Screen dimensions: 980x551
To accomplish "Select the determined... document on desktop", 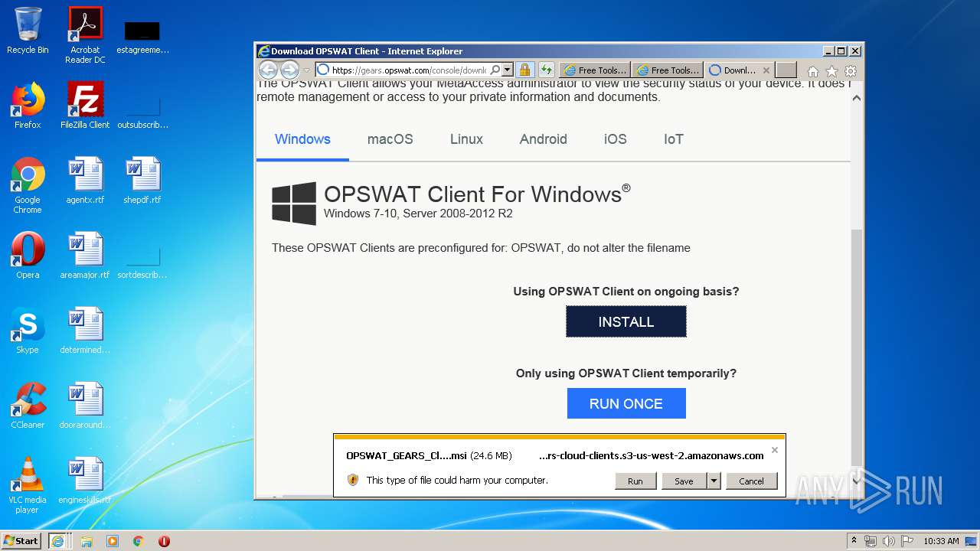I will point(85,331).
